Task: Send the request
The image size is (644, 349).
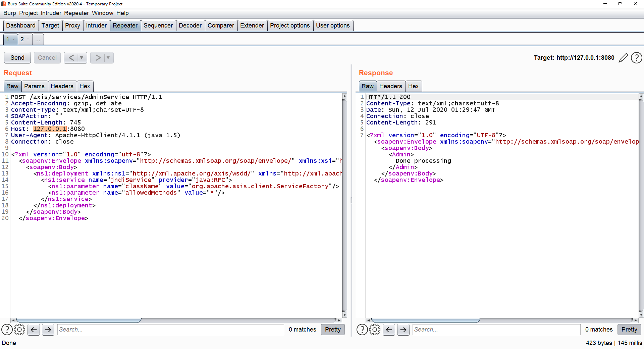Action: tap(17, 58)
